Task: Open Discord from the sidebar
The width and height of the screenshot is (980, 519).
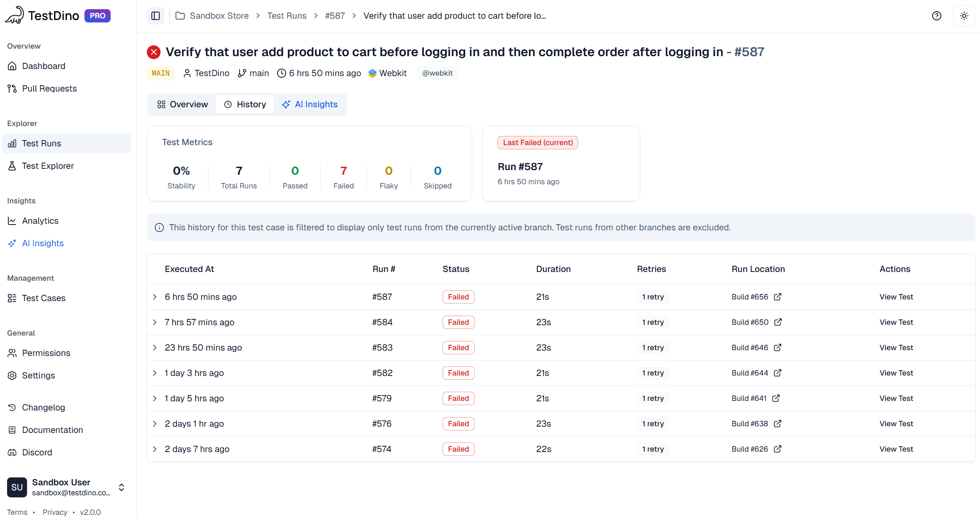Action: (x=37, y=452)
